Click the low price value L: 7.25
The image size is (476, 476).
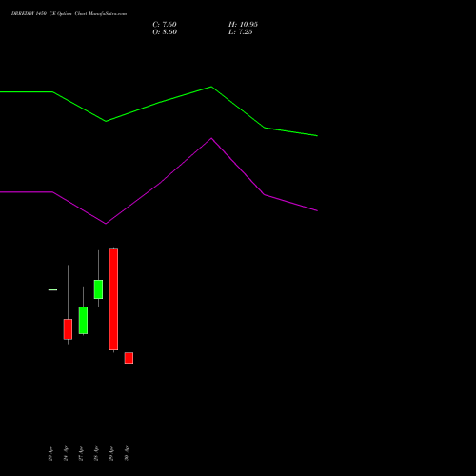tap(241, 32)
